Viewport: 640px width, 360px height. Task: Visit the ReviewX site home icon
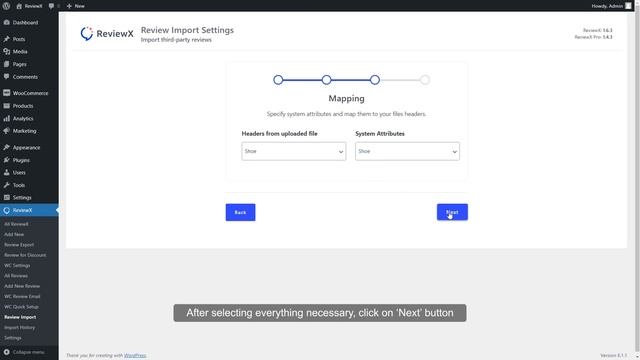(x=19, y=6)
